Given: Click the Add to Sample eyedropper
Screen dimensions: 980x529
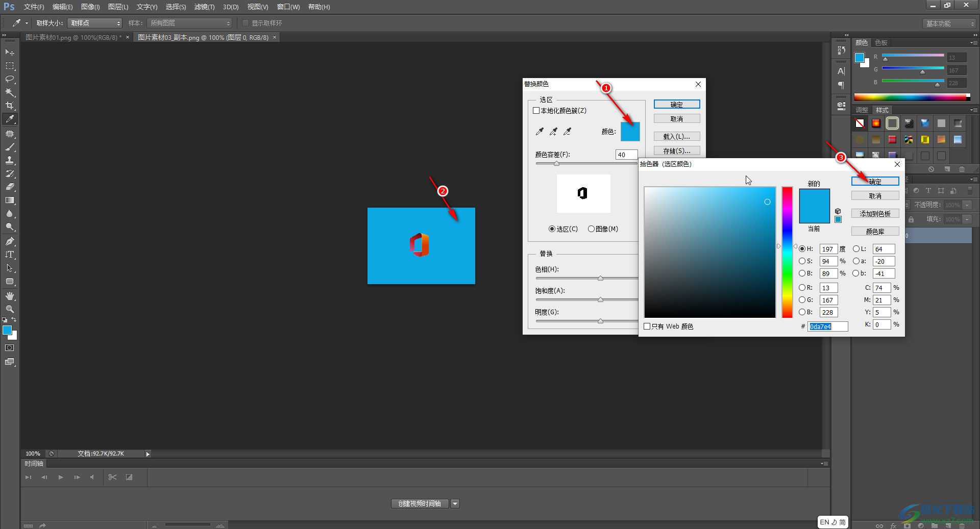Looking at the screenshot, I should 553,132.
